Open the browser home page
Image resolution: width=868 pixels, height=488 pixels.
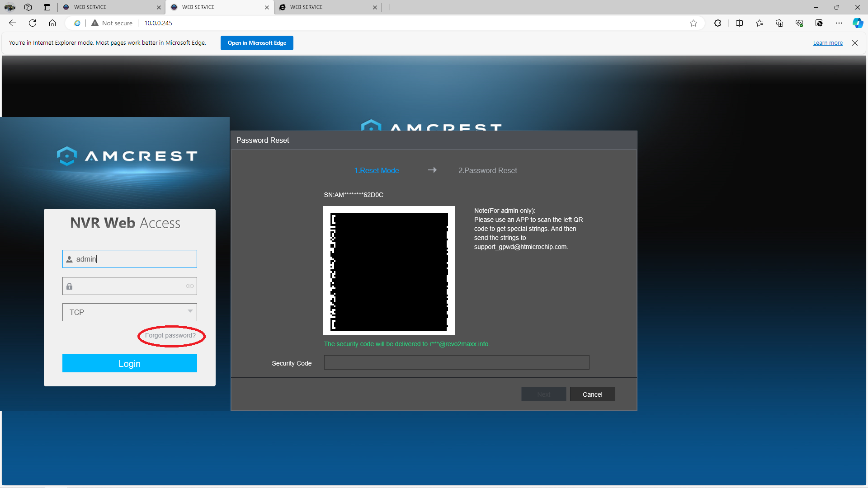[52, 23]
